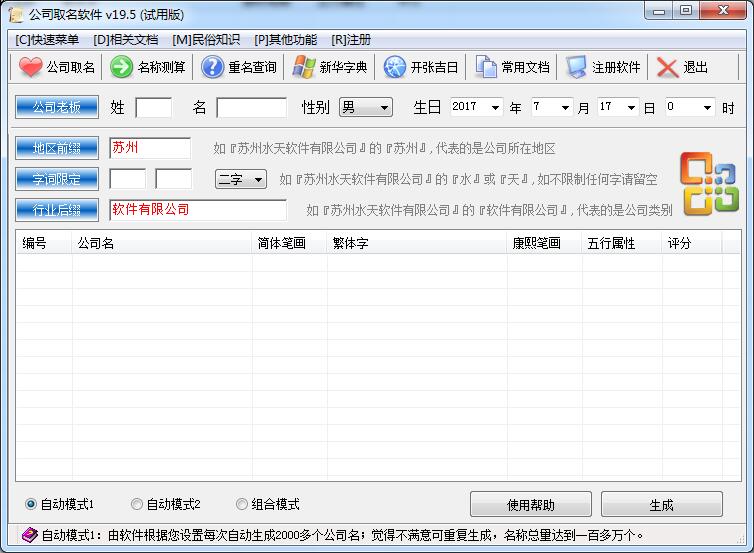Close the 公司取名软件 window
Image resolution: width=754 pixels, height=553 pixels.
(723, 11)
